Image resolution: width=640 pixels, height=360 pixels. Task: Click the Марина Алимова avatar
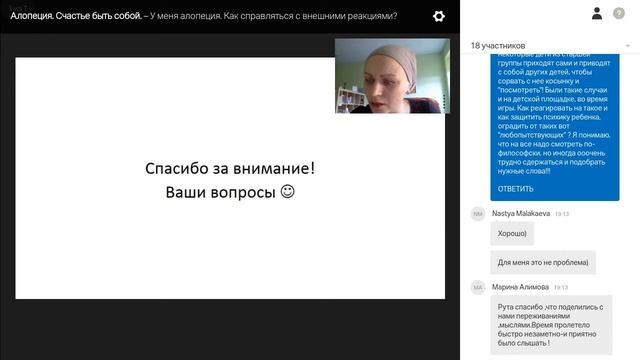(478, 287)
